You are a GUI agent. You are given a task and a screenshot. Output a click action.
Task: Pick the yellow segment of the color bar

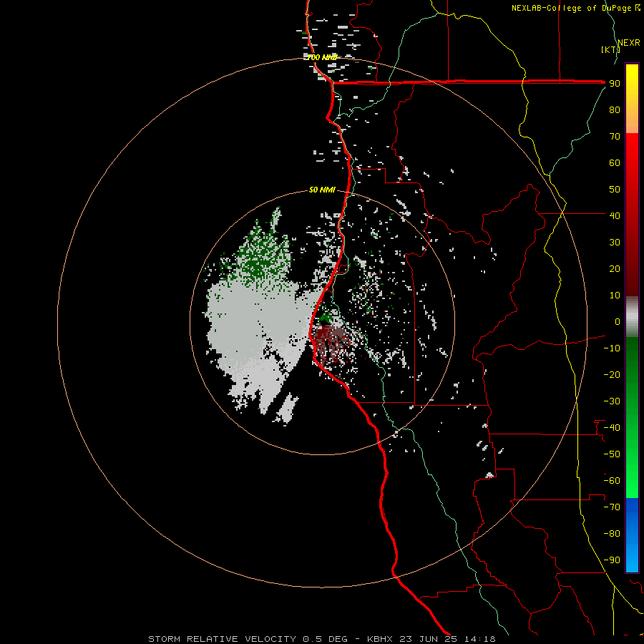[x=632, y=99]
